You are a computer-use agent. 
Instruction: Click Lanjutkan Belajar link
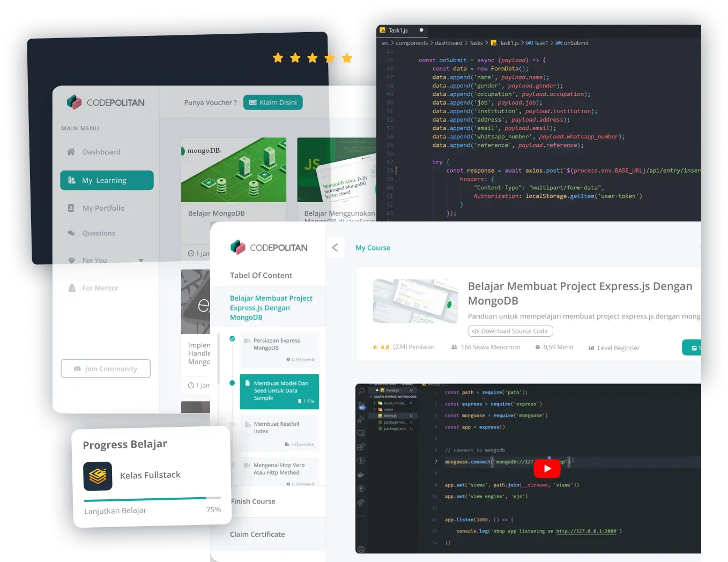pos(115,511)
